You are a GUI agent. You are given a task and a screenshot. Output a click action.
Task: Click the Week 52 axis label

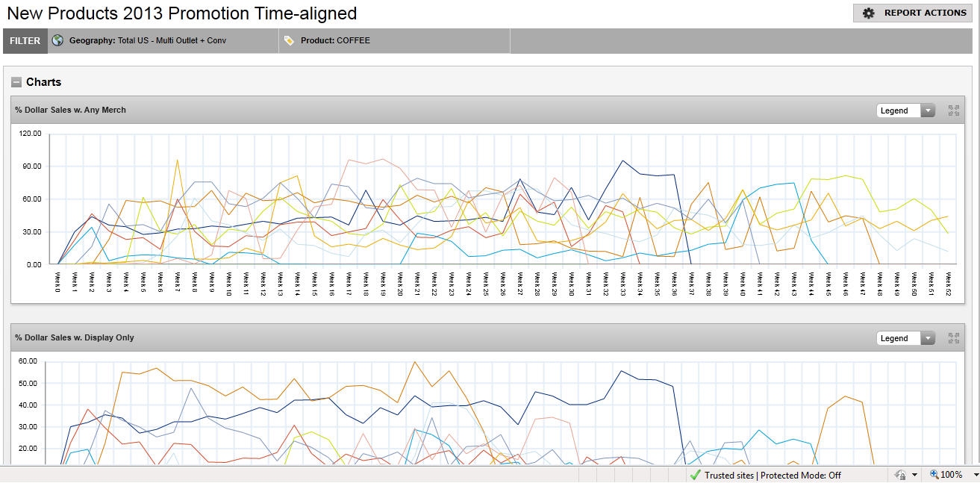[x=948, y=284]
